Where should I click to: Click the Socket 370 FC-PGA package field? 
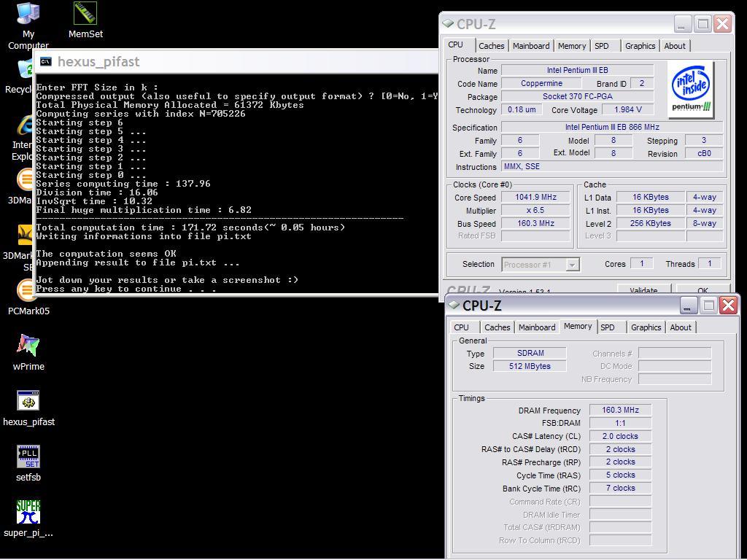(578, 97)
